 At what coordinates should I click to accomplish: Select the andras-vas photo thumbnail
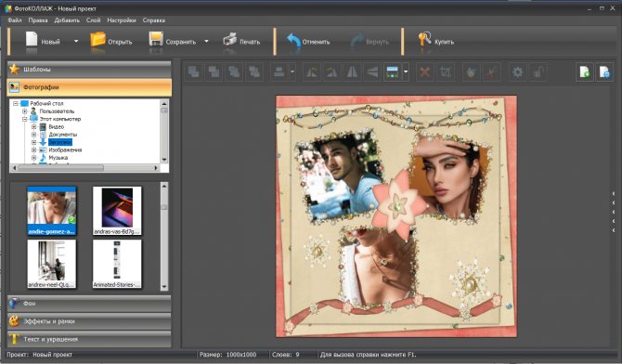point(117,211)
